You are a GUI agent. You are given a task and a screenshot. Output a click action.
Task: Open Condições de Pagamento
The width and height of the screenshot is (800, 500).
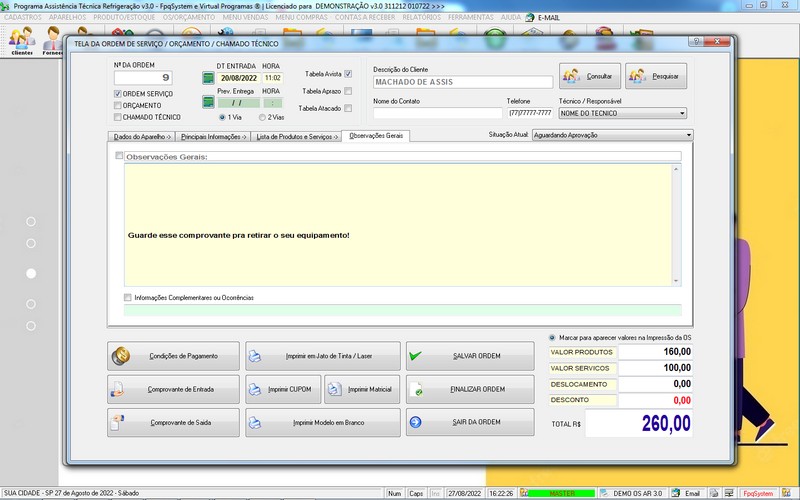point(173,356)
